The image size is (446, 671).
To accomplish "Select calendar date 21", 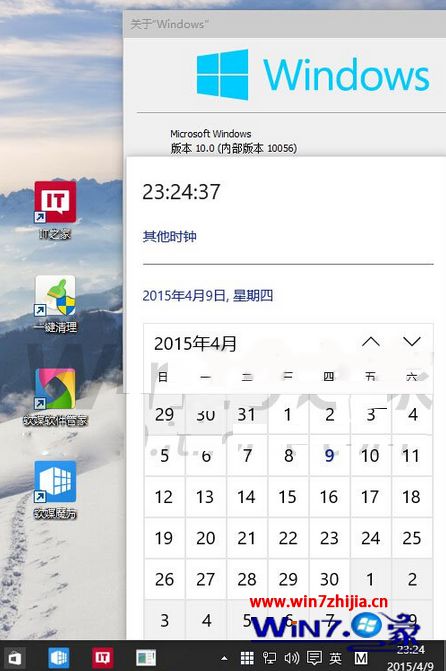I will coord(247,538).
